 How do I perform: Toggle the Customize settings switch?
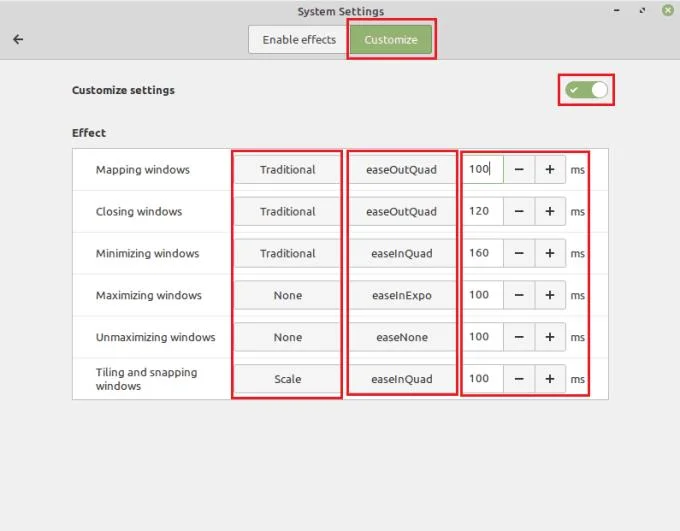[x=586, y=90]
